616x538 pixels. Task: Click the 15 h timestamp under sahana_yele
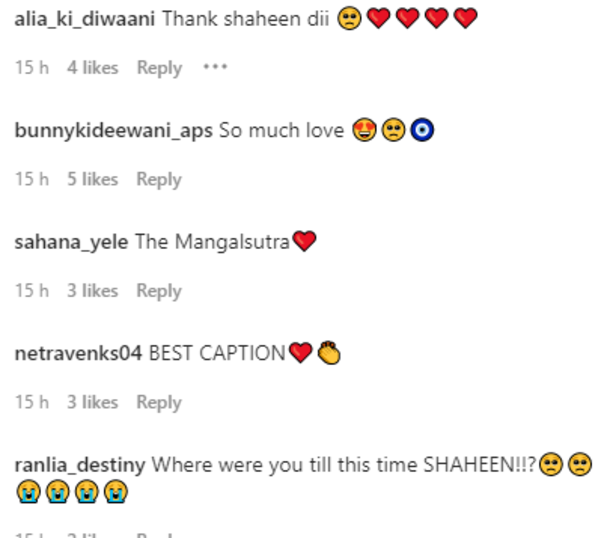32,291
